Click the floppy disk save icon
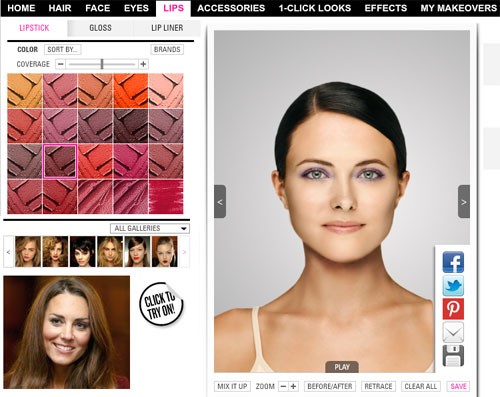The image size is (500, 397). coord(453,356)
